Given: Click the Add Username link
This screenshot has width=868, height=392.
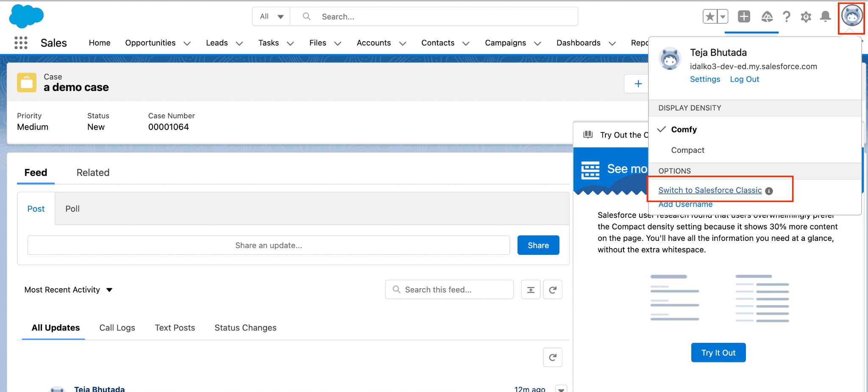Looking at the screenshot, I should pyautogui.click(x=685, y=204).
